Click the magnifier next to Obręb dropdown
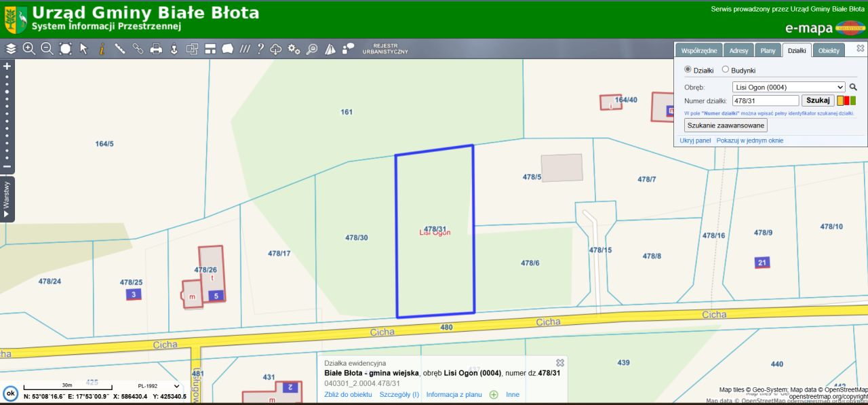868x405 pixels. tap(854, 88)
